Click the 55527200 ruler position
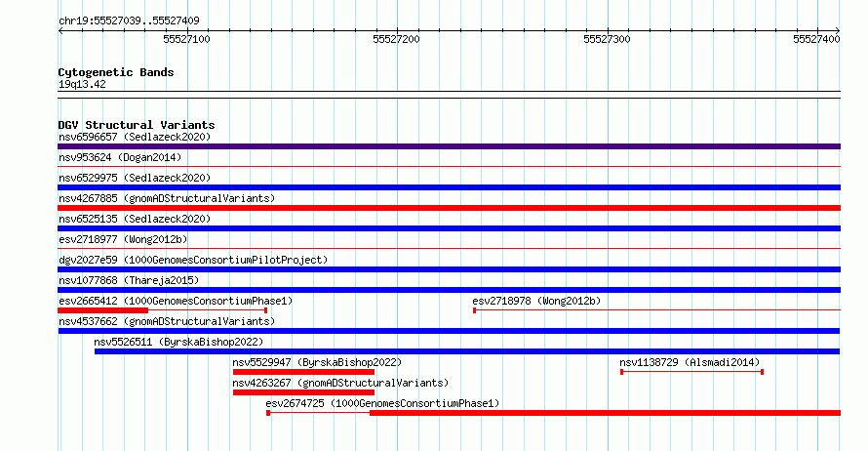 396,39
